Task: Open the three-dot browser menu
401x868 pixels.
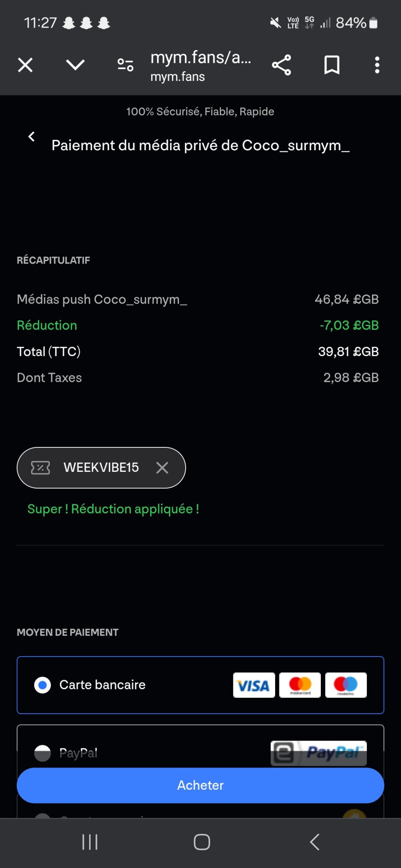Action: (x=377, y=65)
